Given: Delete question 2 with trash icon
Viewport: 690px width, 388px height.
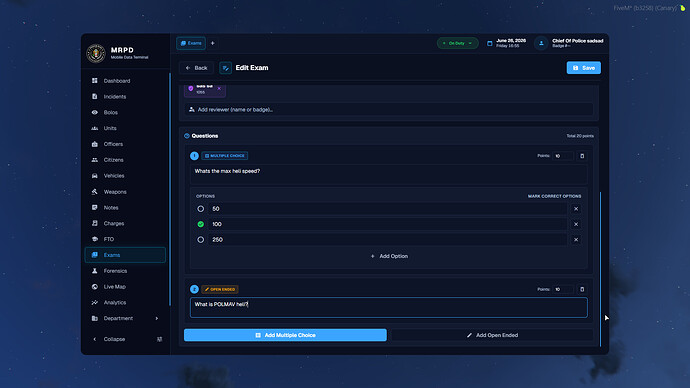Looking at the screenshot, I should point(582,289).
